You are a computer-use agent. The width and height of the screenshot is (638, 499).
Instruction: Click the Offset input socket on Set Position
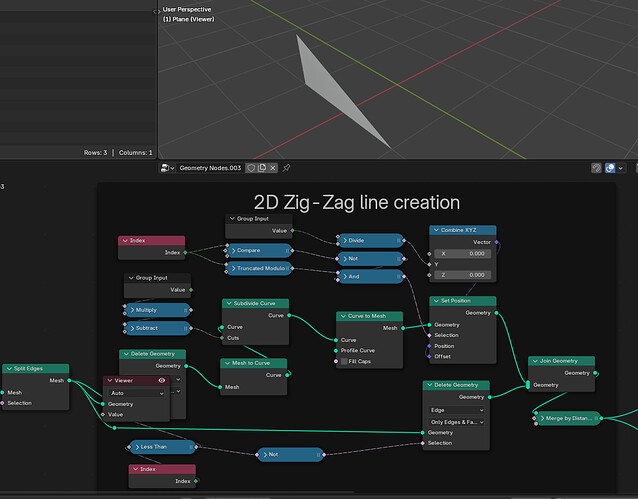[x=429, y=357]
